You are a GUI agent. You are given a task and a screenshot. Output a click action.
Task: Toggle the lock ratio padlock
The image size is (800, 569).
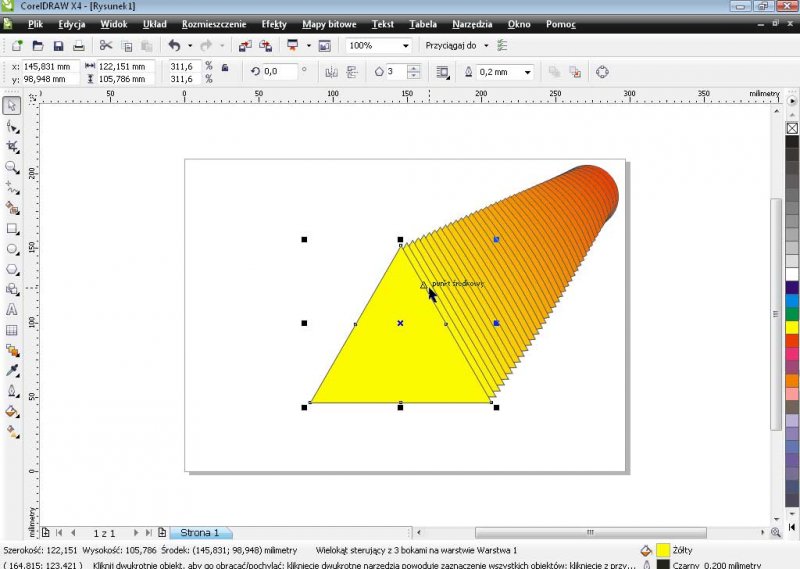(x=225, y=67)
